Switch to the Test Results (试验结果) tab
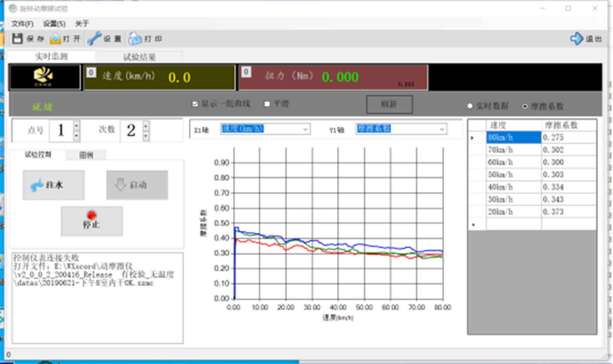The image size is (613, 364). (139, 57)
